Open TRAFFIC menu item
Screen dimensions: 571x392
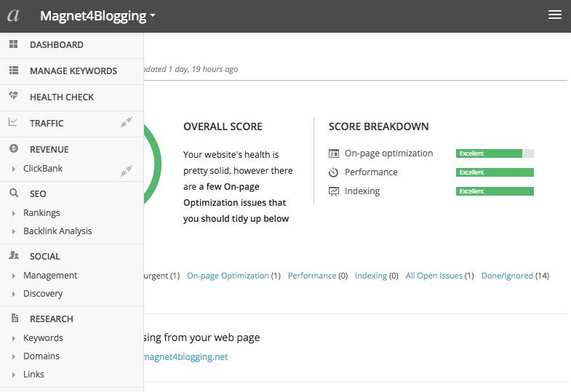click(47, 124)
